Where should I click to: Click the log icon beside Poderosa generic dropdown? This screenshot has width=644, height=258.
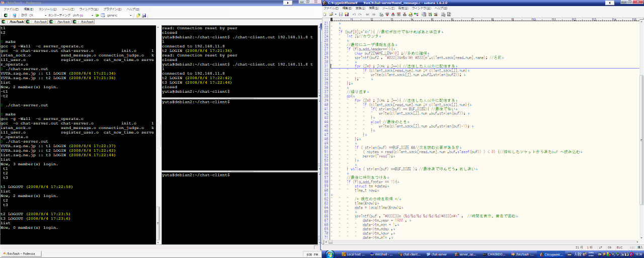(x=103, y=15)
